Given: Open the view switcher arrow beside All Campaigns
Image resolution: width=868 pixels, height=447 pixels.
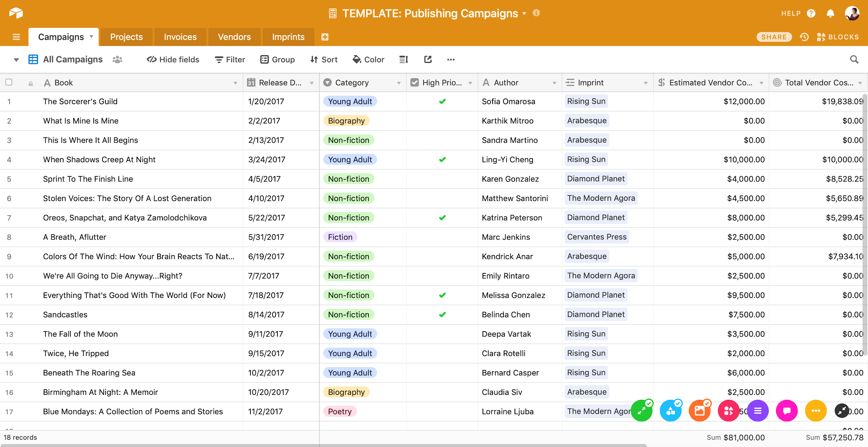Looking at the screenshot, I should (16, 60).
